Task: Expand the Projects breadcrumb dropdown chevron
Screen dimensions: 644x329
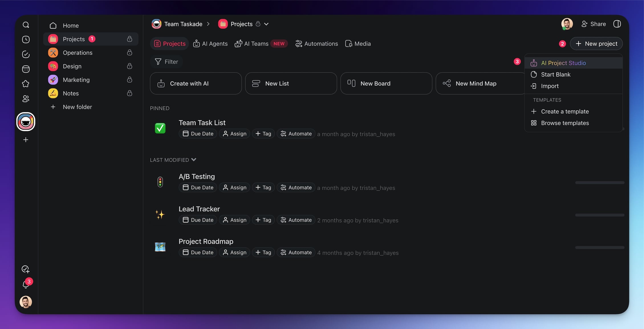Action: click(266, 24)
